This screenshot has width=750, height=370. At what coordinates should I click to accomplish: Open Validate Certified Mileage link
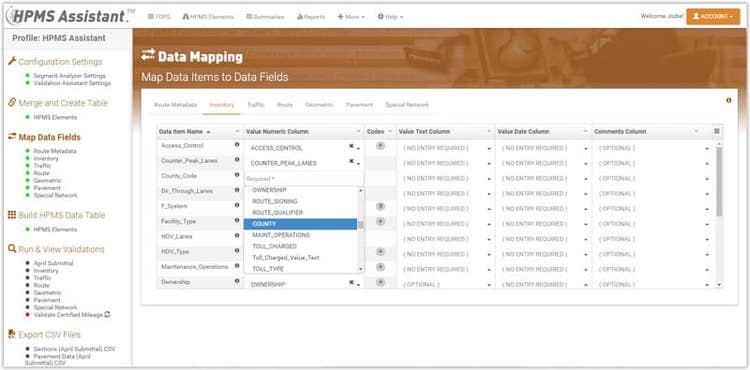coord(68,315)
